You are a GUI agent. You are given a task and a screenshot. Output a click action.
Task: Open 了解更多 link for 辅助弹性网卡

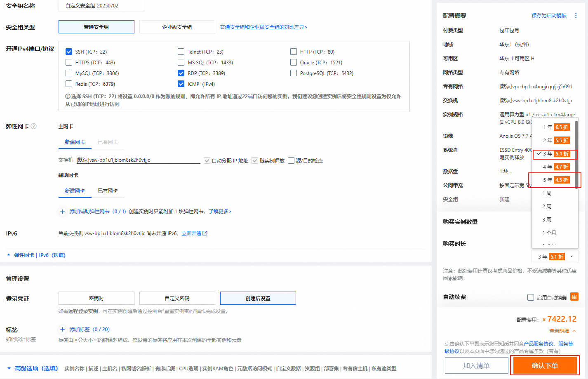pos(220,212)
